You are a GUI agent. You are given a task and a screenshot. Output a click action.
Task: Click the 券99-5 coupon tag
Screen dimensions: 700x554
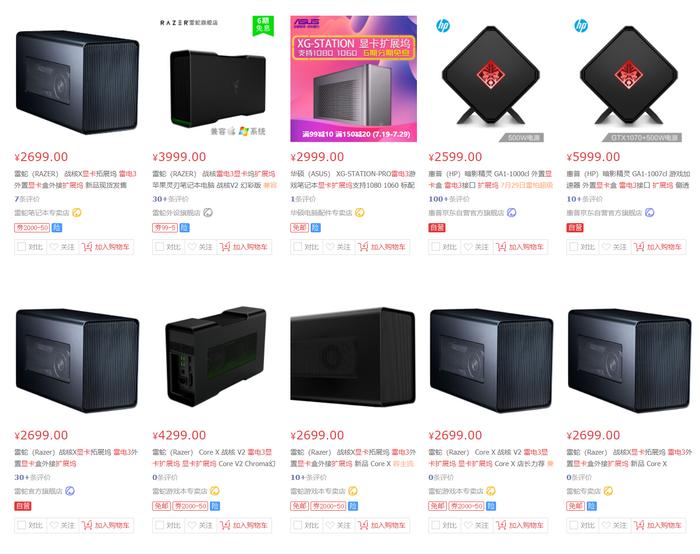coord(165,228)
